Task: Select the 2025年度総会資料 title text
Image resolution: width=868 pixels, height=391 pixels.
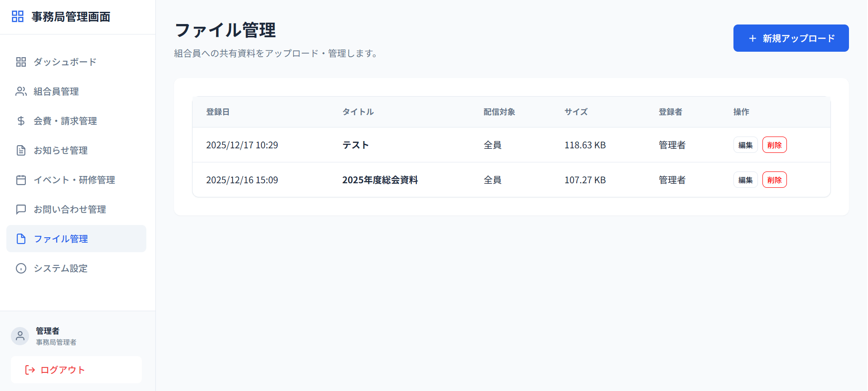Action: [x=380, y=180]
